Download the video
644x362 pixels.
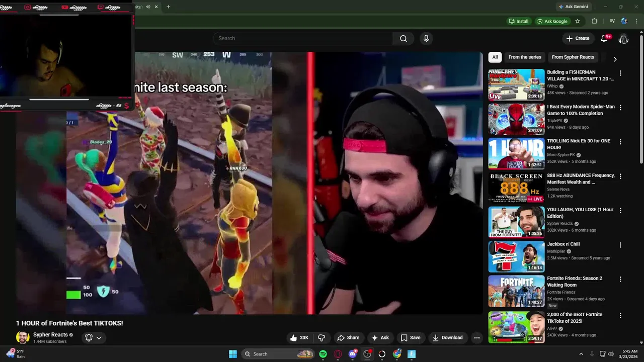coord(447,338)
